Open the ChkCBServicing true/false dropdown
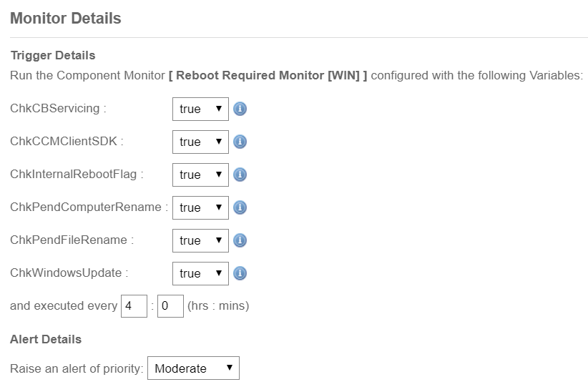 click(200, 109)
